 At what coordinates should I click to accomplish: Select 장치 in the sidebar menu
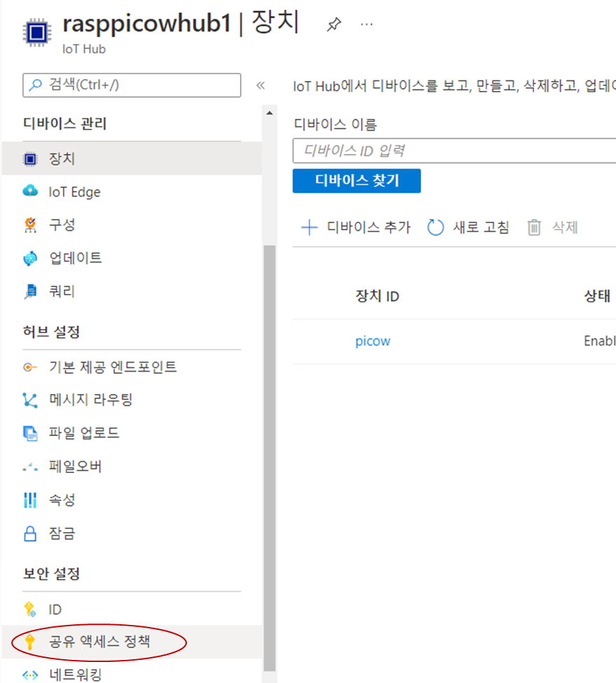[x=62, y=159]
